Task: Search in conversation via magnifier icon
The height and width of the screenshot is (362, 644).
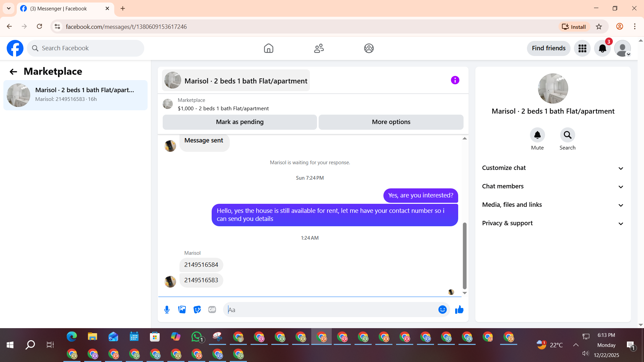Action: [567, 135]
